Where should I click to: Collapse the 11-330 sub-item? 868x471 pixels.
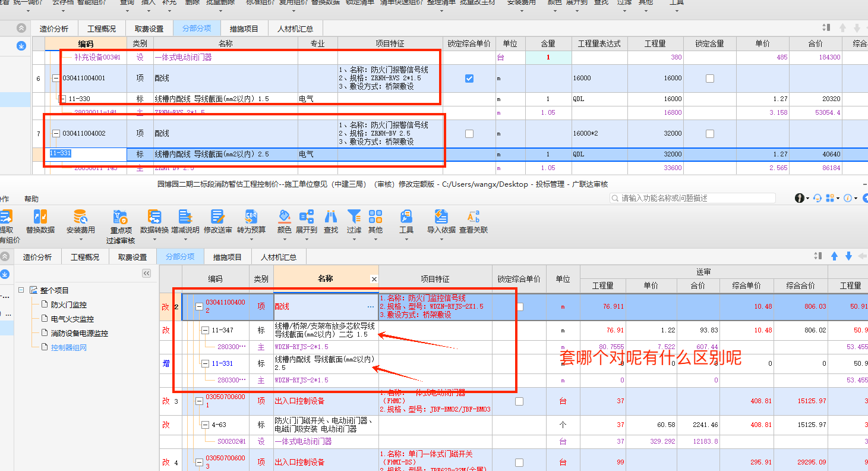click(x=63, y=99)
